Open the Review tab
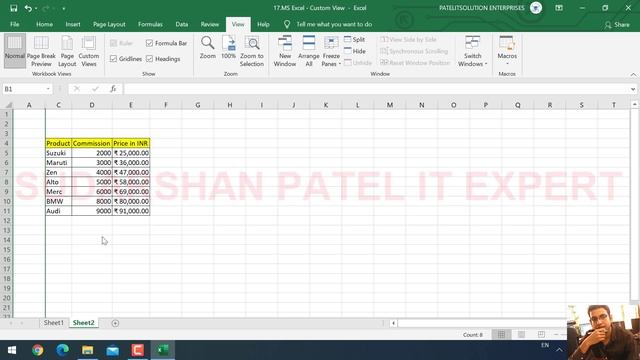 click(x=209, y=24)
